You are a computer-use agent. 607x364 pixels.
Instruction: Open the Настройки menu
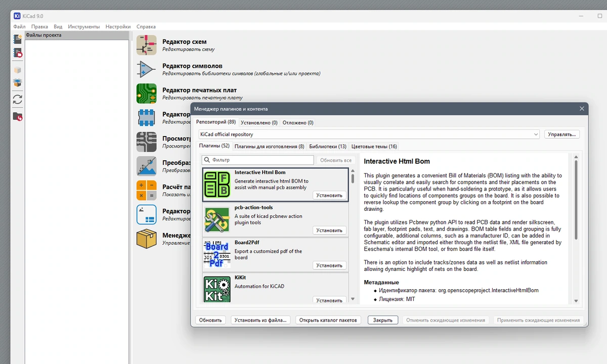118,27
